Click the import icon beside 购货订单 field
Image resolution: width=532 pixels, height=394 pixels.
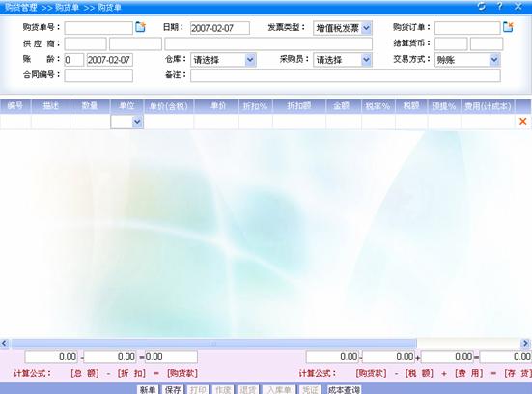tap(508, 27)
